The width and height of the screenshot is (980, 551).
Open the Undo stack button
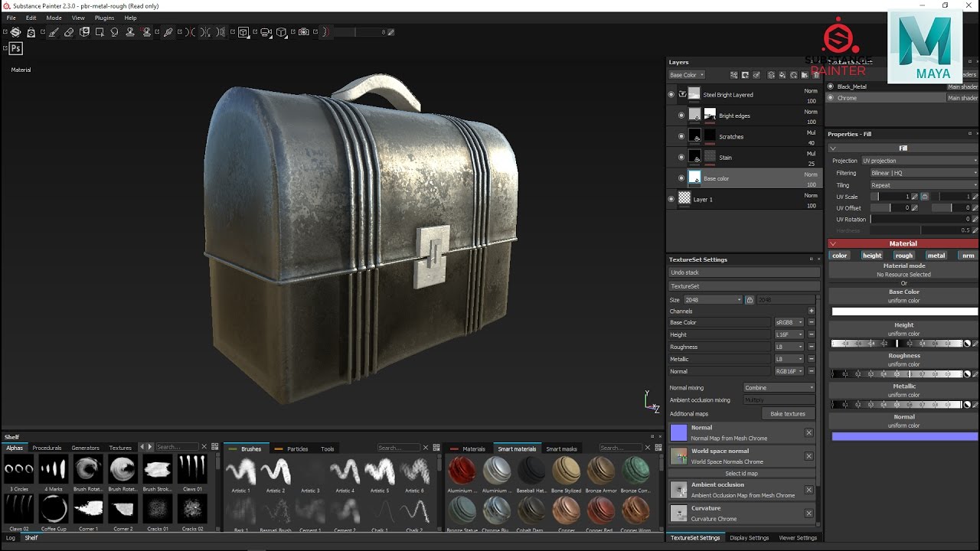coord(743,272)
